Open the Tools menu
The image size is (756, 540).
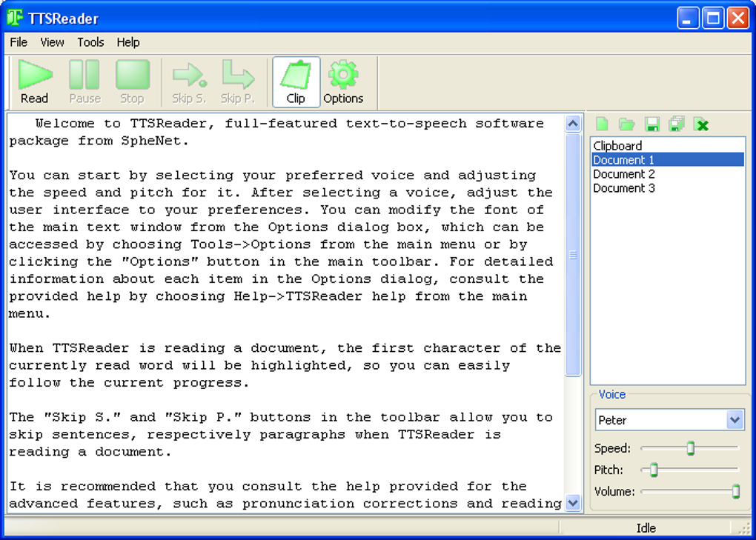(x=90, y=42)
